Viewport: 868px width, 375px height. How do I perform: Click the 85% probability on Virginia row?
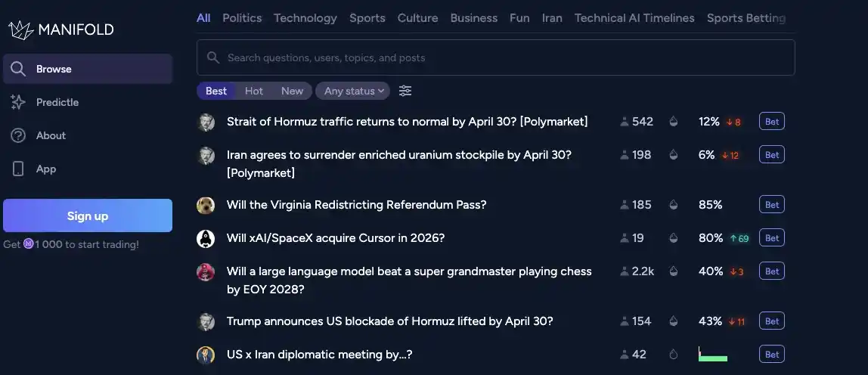click(710, 204)
